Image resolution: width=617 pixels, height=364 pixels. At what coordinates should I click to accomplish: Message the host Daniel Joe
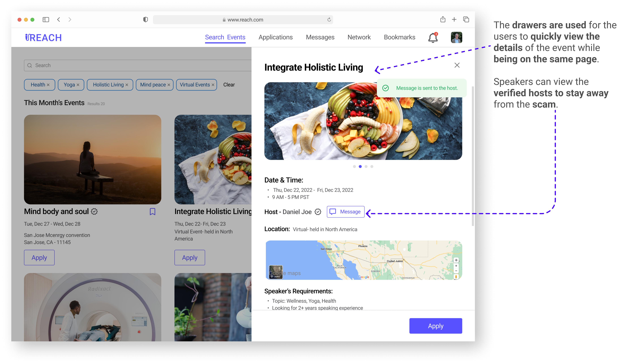point(346,212)
